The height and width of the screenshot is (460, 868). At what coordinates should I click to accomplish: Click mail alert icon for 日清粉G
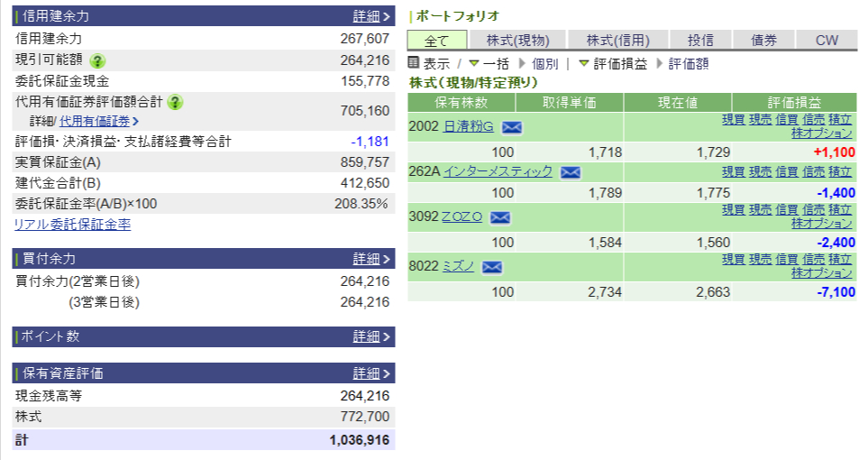click(x=511, y=127)
